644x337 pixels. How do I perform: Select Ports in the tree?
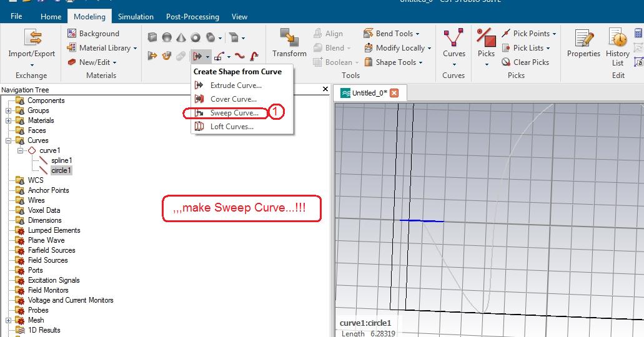(x=36, y=270)
